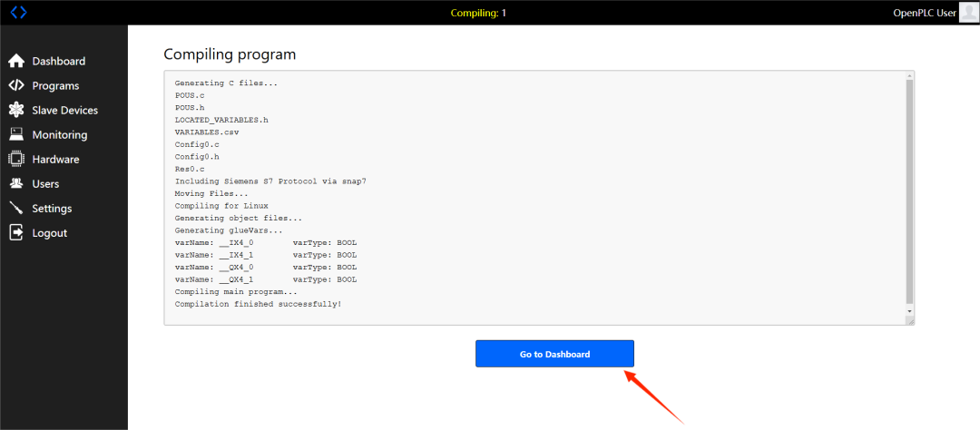Click the OpenPLC logo icon
The width and height of the screenshot is (980, 430).
tap(19, 12)
